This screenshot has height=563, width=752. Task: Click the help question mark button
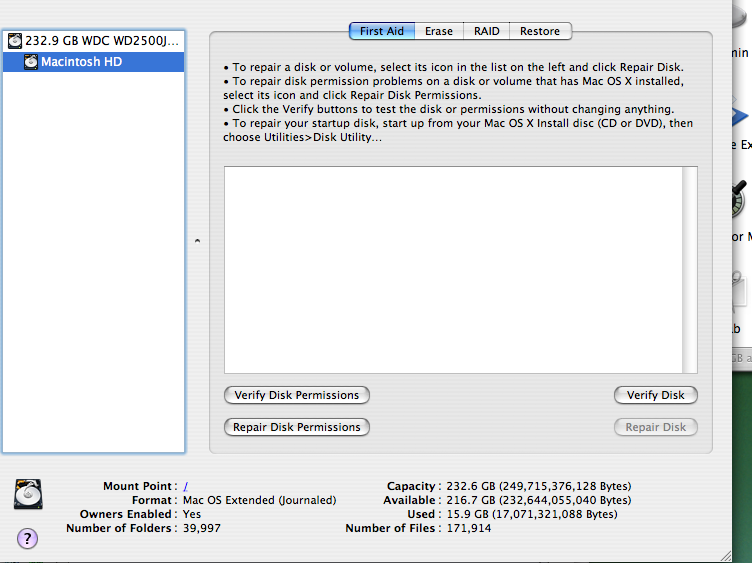pyautogui.click(x=27, y=538)
